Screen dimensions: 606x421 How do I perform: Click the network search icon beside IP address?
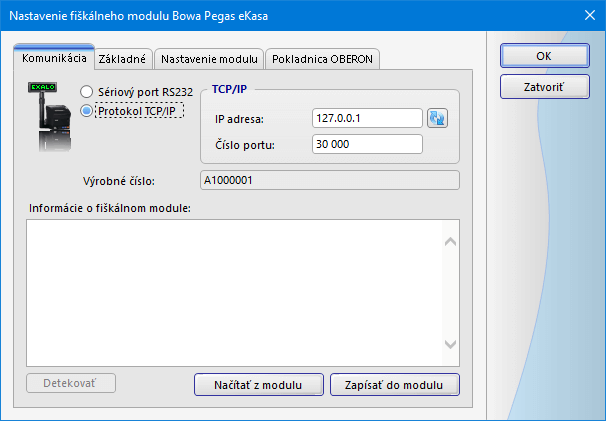pos(437,119)
